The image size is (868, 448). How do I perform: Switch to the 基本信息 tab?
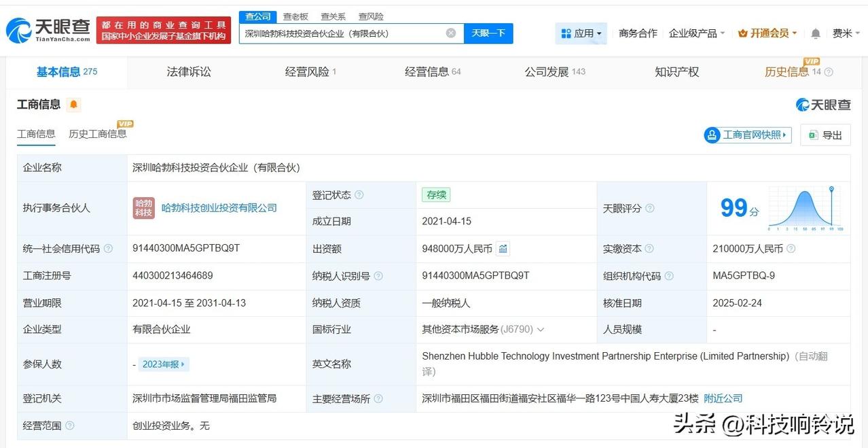click(x=67, y=71)
